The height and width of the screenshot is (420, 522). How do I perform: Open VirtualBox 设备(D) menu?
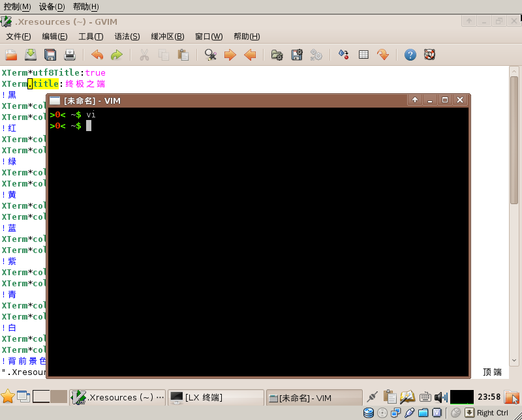pos(52,7)
